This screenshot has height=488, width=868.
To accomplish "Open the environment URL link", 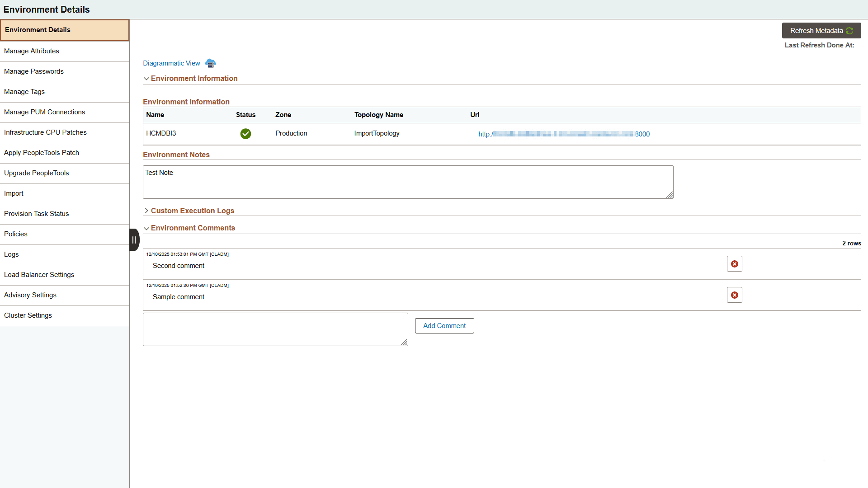I will (563, 134).
